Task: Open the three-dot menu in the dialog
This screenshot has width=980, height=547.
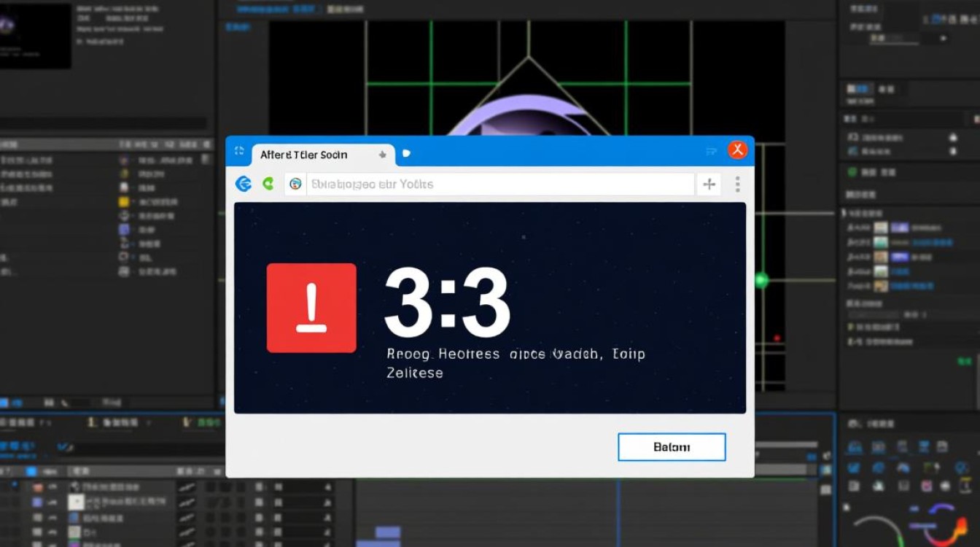Action: coord(737,185)
